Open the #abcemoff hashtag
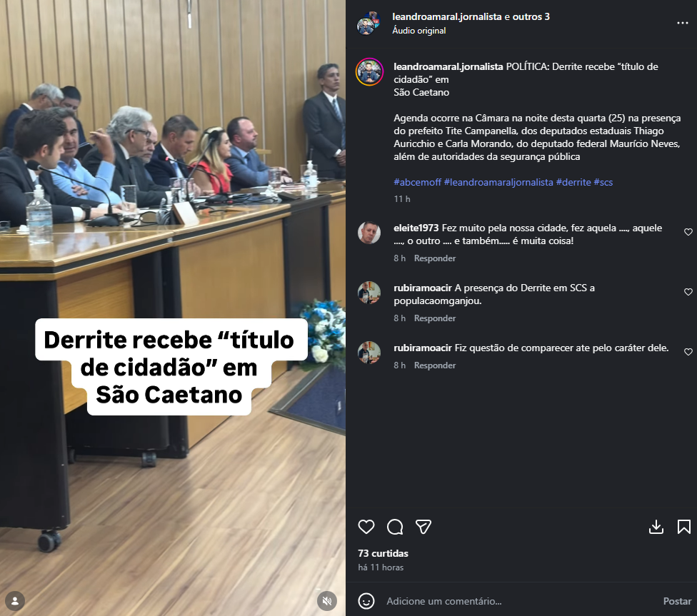Viewport: 697px width, 616px height. tap(417, 182)
